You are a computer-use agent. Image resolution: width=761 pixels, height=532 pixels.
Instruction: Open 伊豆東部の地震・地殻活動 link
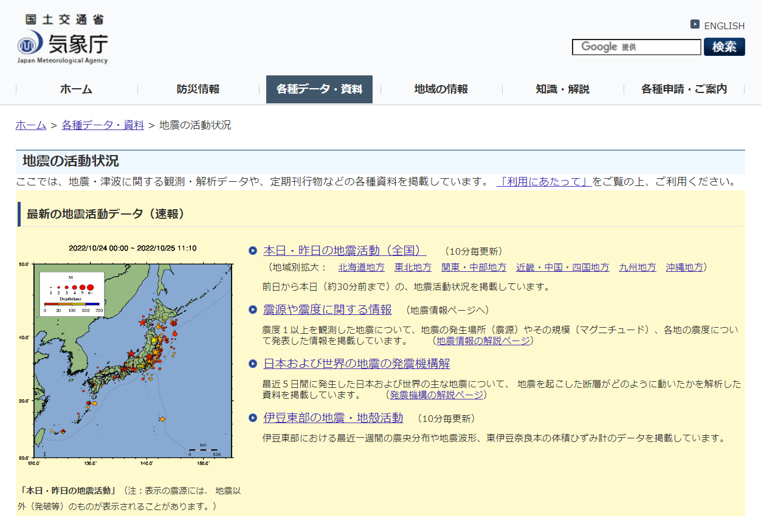click(x=333, y=418)
